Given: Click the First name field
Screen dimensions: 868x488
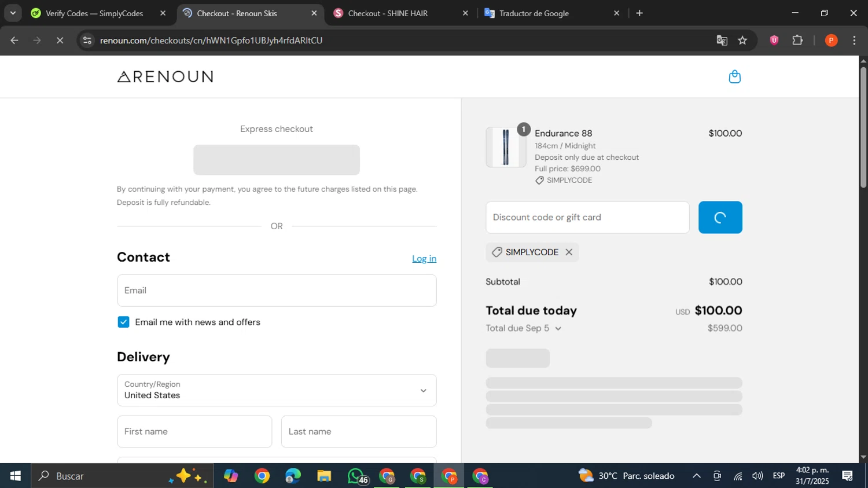Looking at the screenshot, I should [194, 431].
